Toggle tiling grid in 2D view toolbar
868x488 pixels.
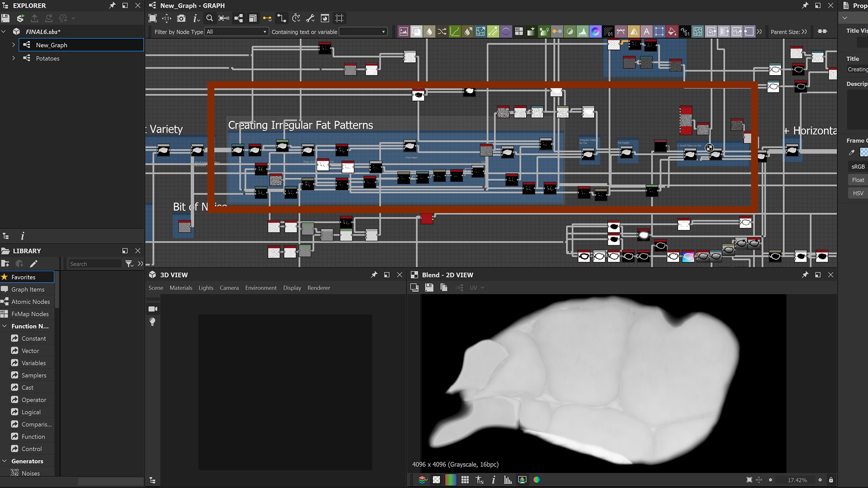tap(465, 480)
